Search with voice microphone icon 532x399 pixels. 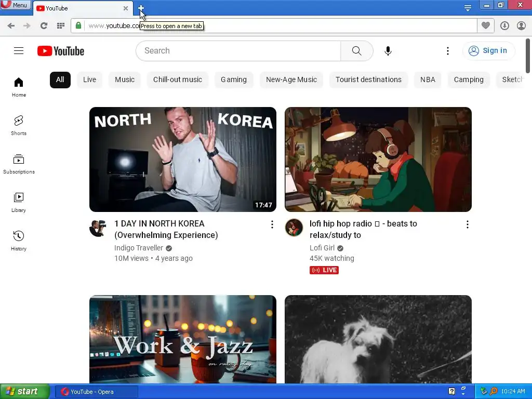pyautogui.click(x=388, y=51)
